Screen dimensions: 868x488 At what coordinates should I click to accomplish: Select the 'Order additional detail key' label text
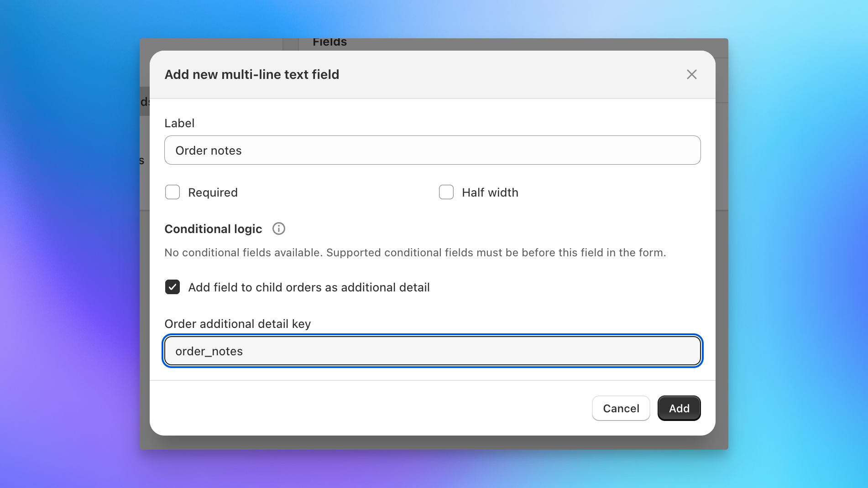click(x=237, y=323)
